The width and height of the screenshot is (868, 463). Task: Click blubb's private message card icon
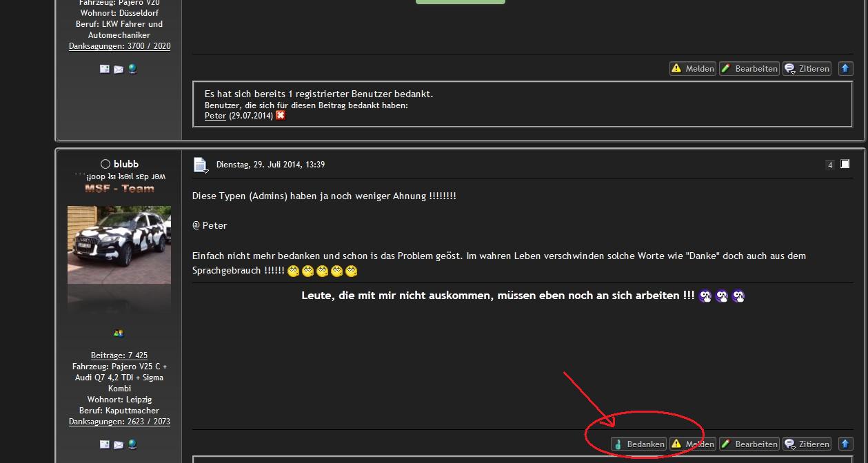point(105,444)
